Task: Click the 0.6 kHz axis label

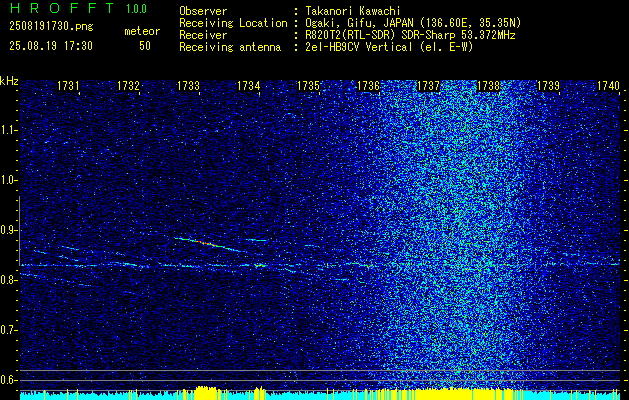Action: [8, 380]
